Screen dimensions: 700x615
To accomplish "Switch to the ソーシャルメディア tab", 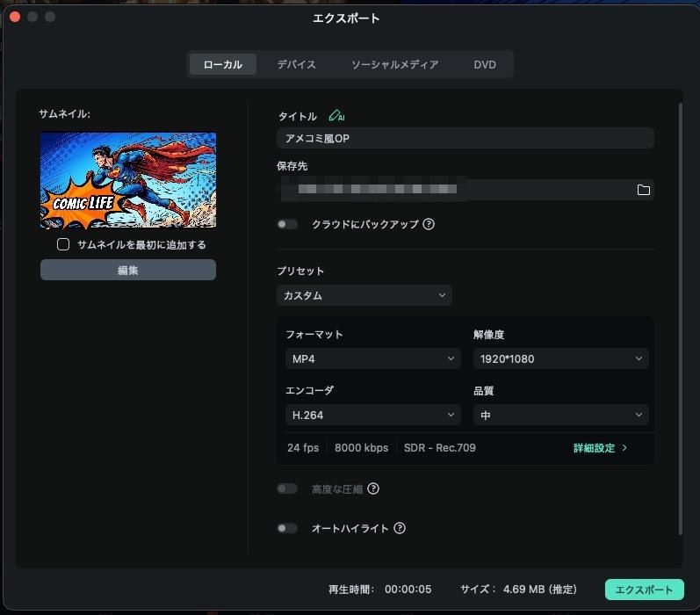I will 394,64.
